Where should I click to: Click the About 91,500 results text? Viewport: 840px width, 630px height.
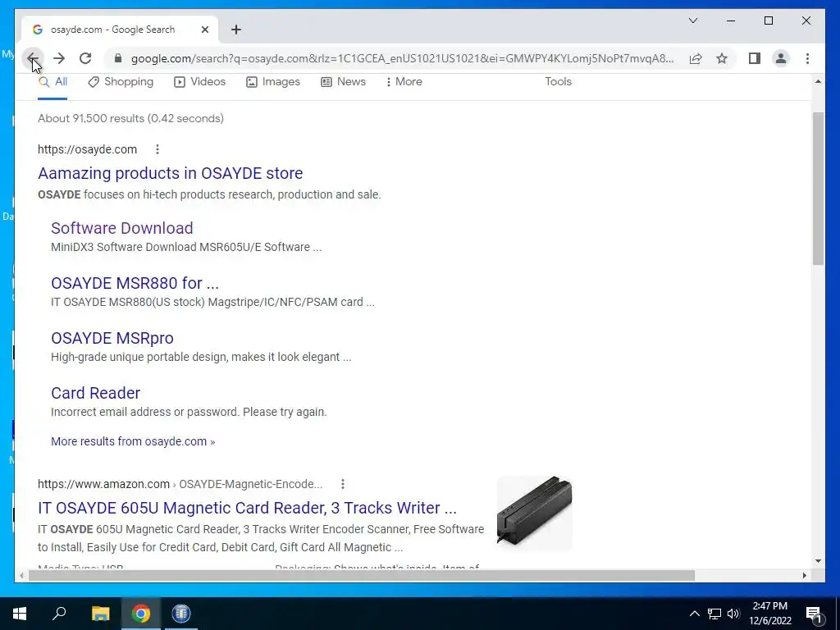click(130, 118)
